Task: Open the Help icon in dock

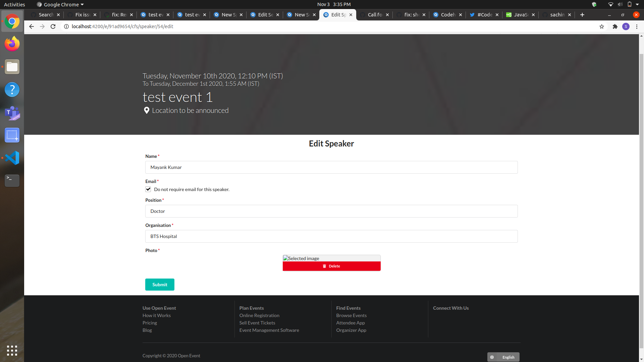Action: pos(12,89)
